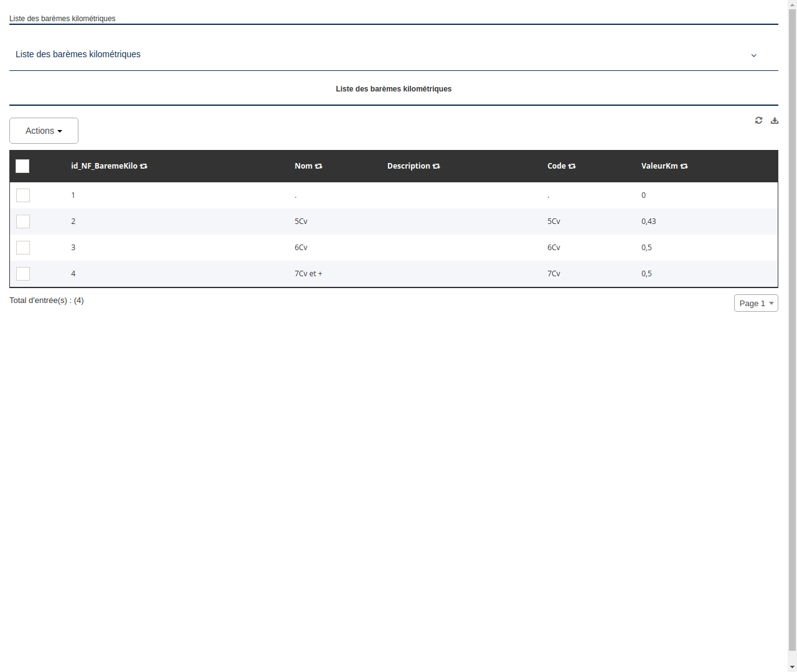Sort the Nom column

[319, 166]
